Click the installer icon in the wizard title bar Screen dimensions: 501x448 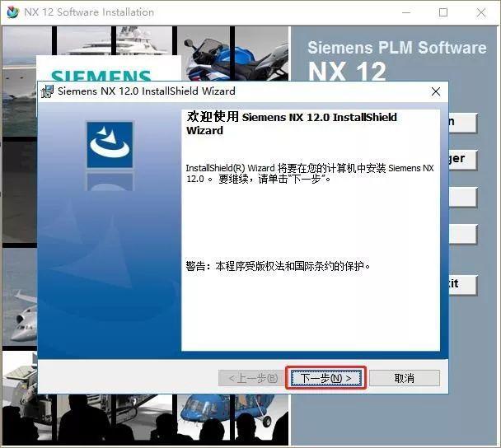click(47, 91)
